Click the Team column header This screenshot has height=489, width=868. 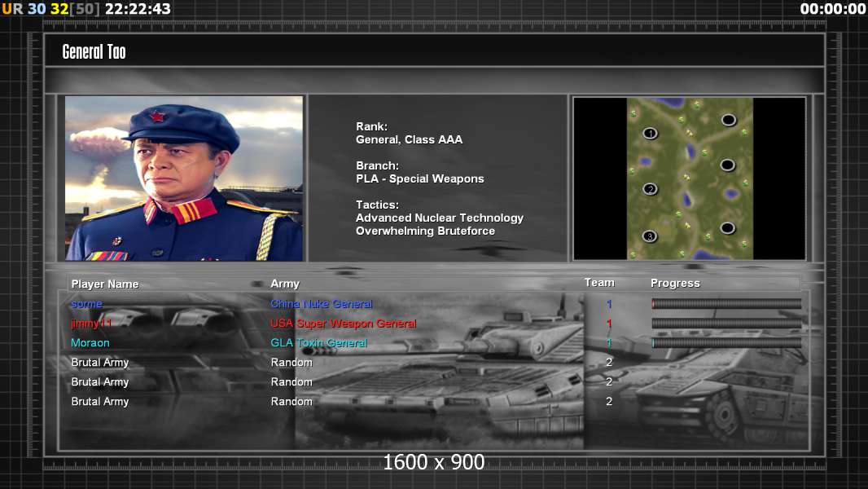point(599,283)
